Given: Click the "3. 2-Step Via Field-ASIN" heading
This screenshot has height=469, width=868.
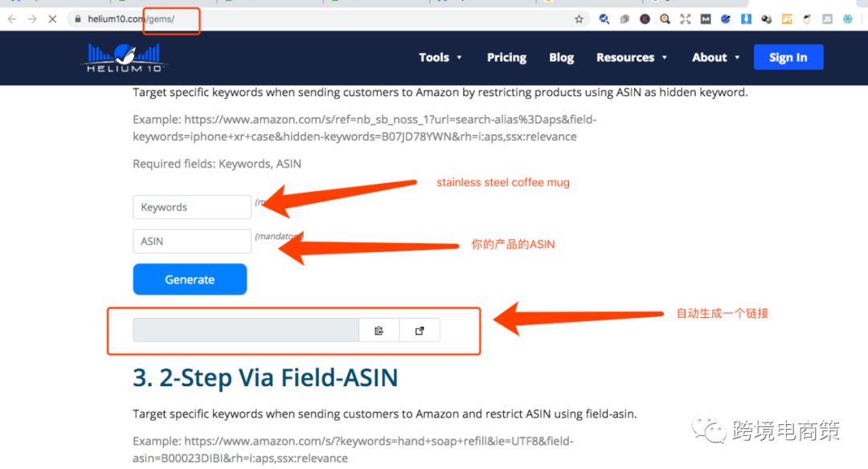Looking at the screenshot, I should pyautogui.click(x=265, y=378).
